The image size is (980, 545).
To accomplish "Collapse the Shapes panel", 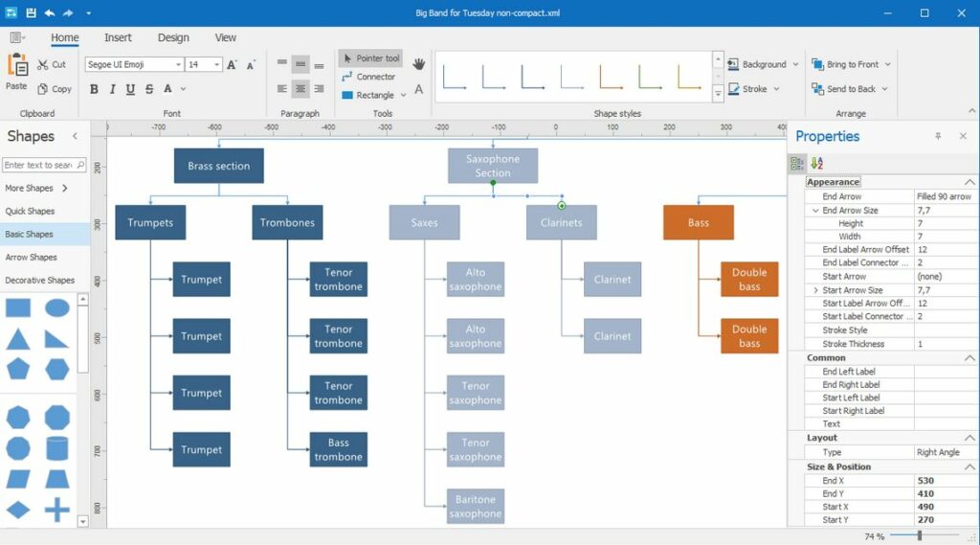I will tap(75, 136).
